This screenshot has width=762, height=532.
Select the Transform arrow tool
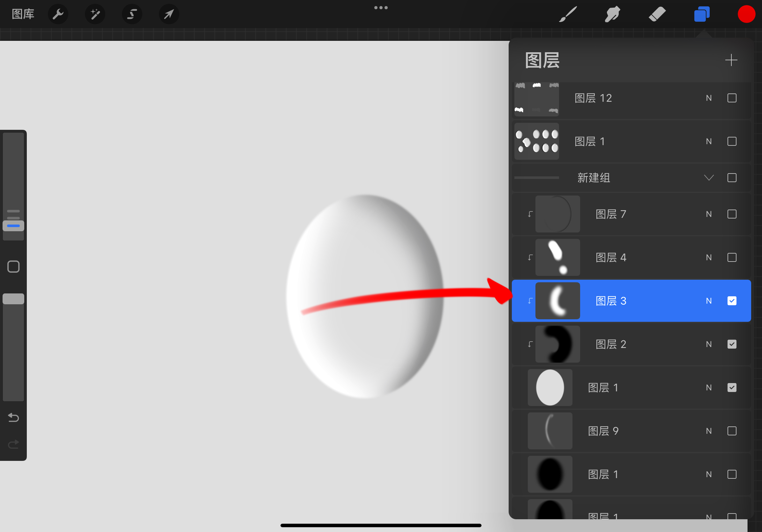pyautogui.click(x=169, y=14)
